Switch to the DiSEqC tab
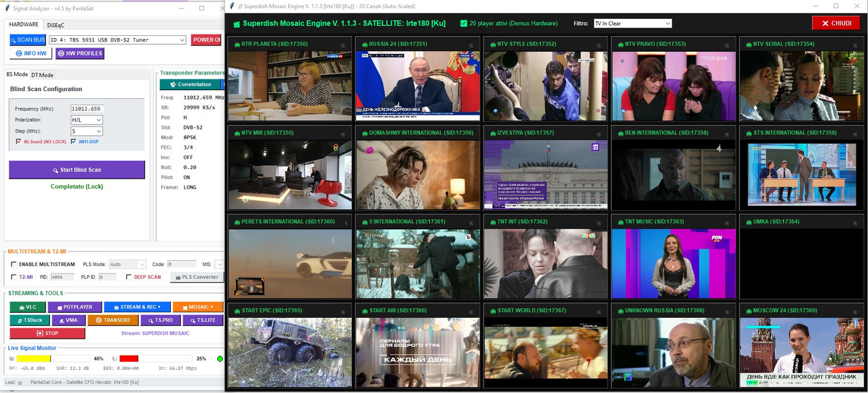 (56, 24)
